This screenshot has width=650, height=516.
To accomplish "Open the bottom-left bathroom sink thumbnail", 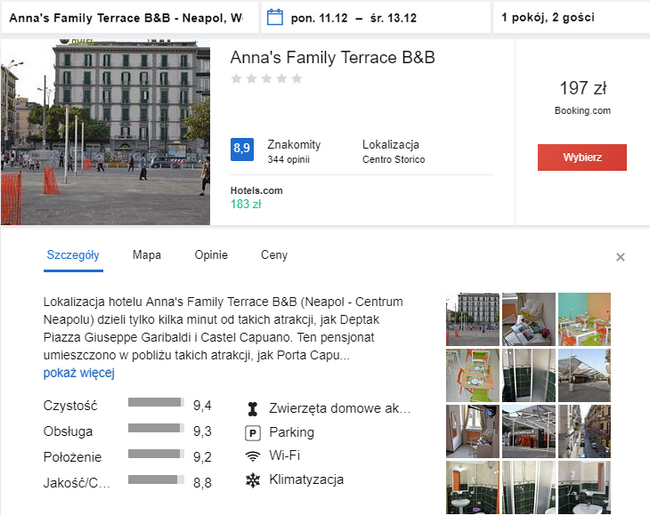I will [473, 487].
